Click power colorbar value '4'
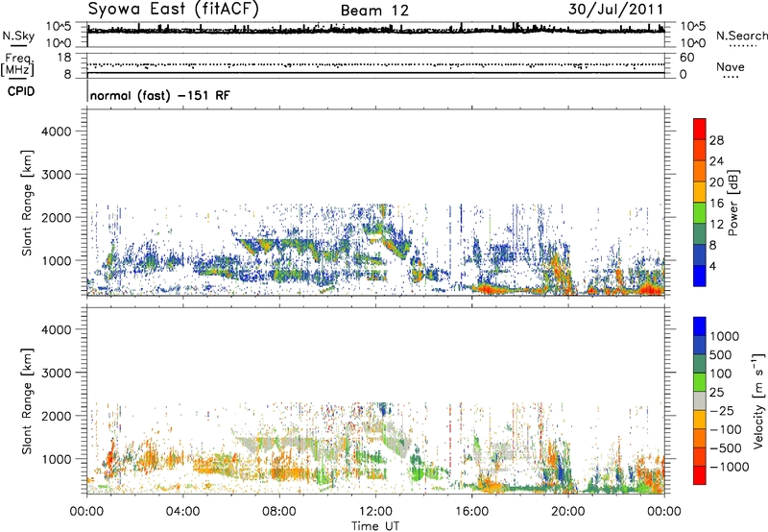This screenshot has height=532, width=768. [713, 267]
